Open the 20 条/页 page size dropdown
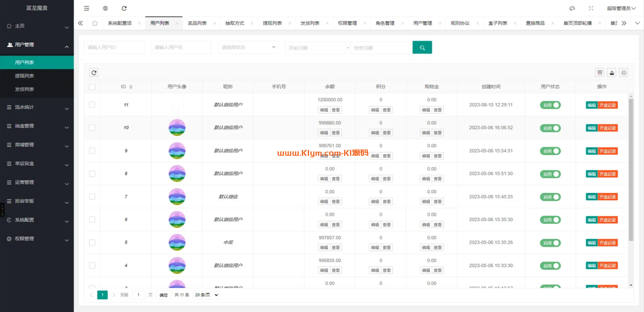Image resolution: width=644 pixels, height=312 pixels. point(206,295)
